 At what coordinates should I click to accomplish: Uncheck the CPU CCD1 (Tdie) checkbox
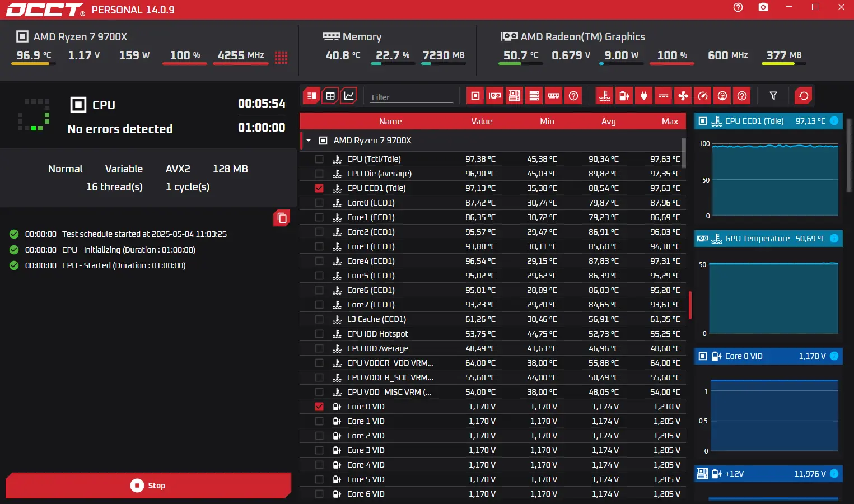click(319, 188)
